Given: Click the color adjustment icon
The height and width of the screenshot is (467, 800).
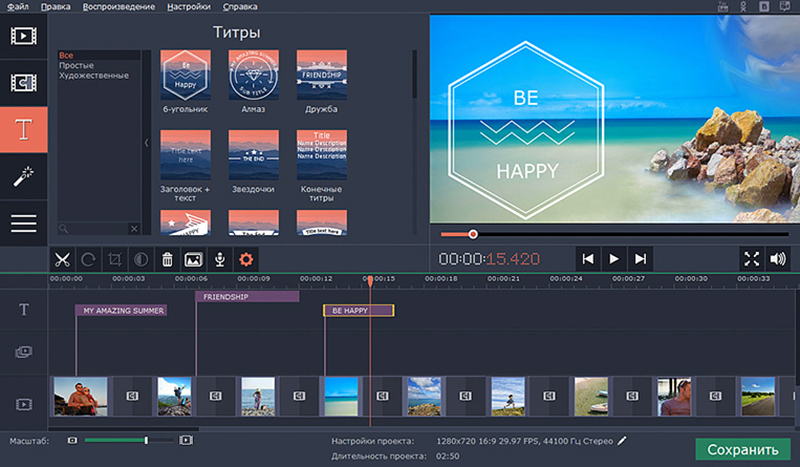Looking at the screenshot, I should coord(141,259).
